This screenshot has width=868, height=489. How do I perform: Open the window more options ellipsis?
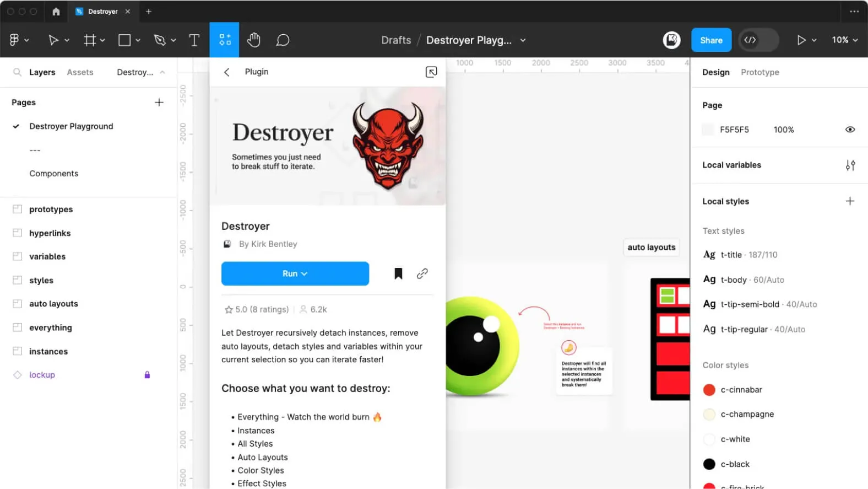coord(854,11)
